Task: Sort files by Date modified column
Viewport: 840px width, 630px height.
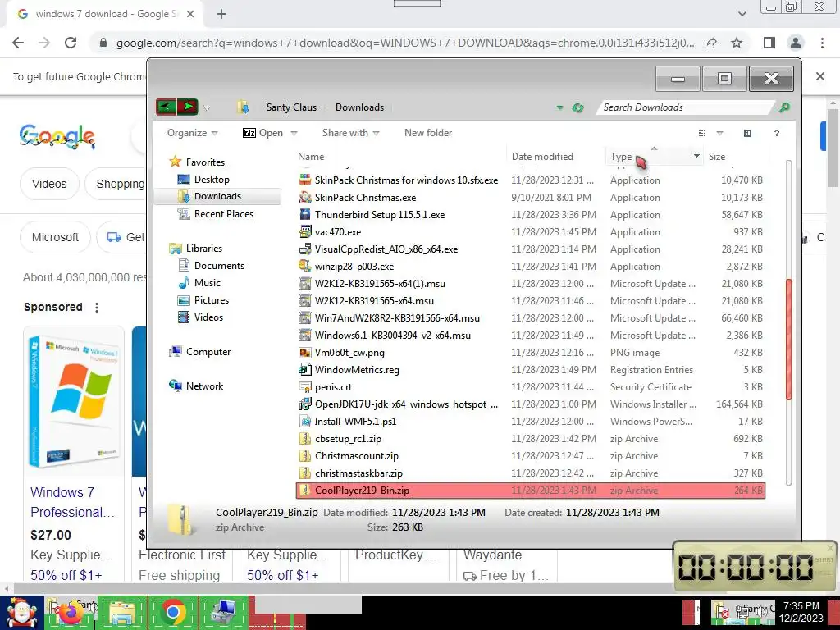Action: [x=542, y=157]
